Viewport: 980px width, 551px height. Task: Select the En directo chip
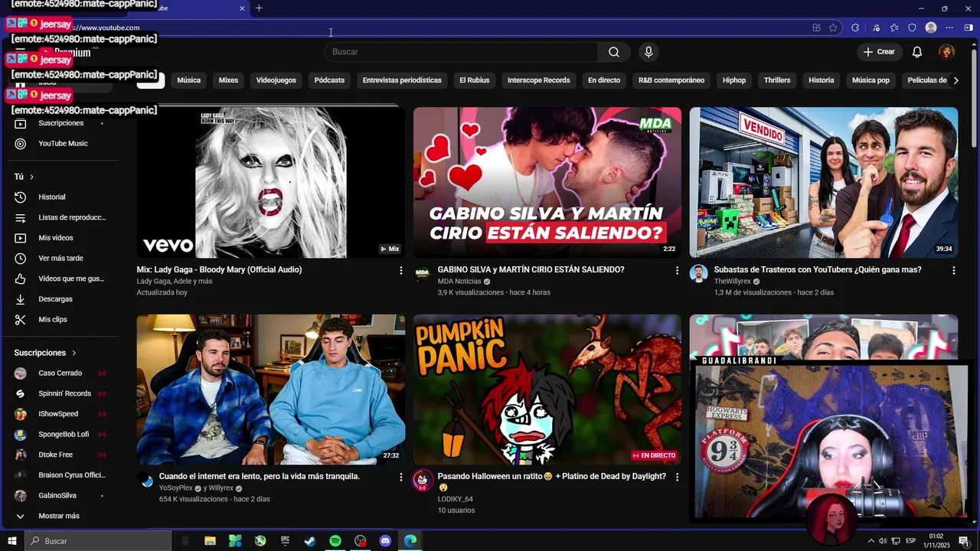tap(604, 80)
